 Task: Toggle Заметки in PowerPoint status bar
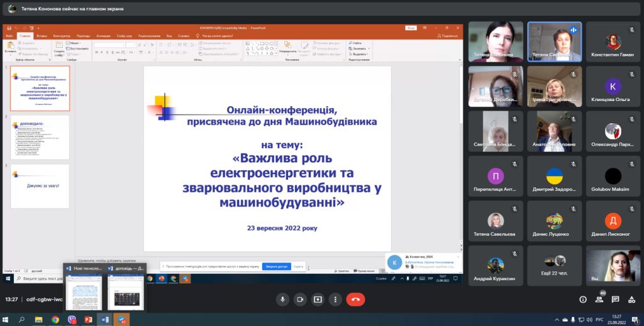tap(341, 271)
